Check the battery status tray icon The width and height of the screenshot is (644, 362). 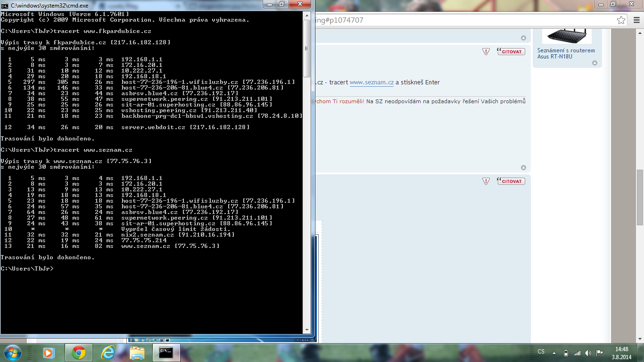(566, 353)
